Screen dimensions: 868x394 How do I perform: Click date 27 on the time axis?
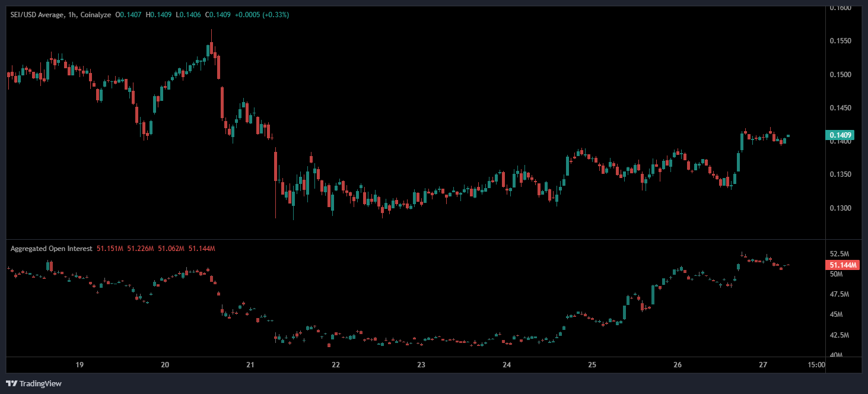(x=763, y=364)
